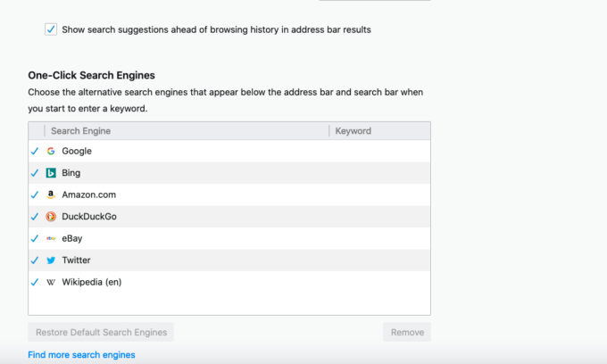Untick the Bing search engine checkmark
607x364 pixels.
tap(35, 173)
